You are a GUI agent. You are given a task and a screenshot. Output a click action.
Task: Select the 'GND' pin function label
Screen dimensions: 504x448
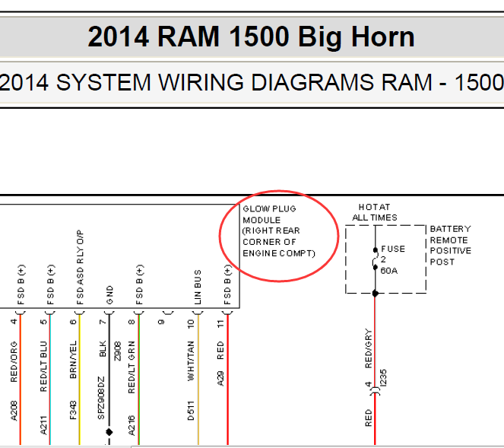click(x=109, y=295)
